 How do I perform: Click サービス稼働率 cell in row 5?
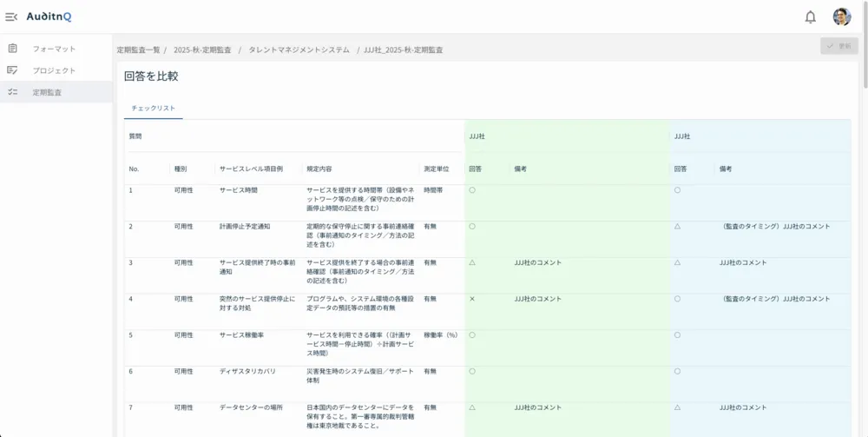(x=241, y=335)
